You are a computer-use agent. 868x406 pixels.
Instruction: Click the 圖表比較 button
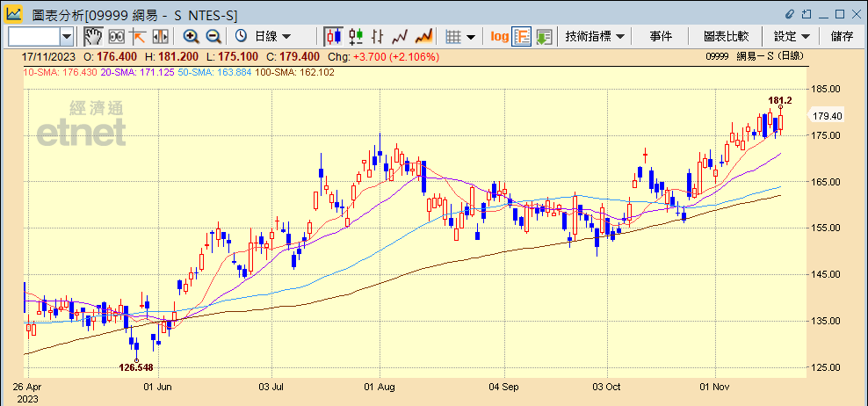coord(726,36)
